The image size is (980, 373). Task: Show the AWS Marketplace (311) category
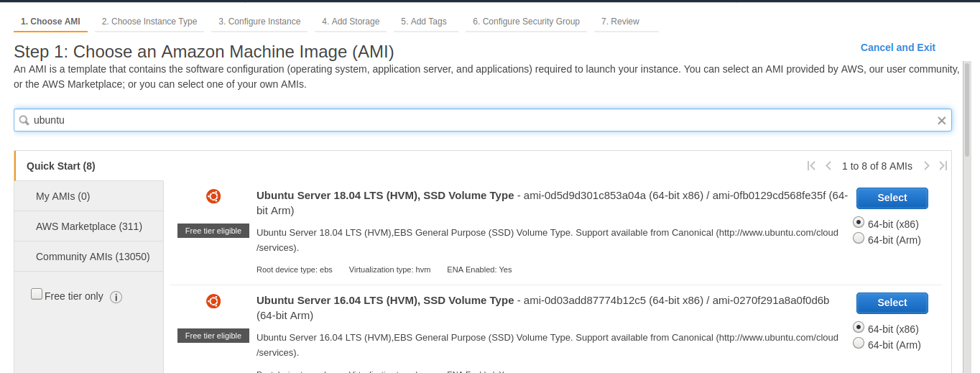tap(89, 226)
